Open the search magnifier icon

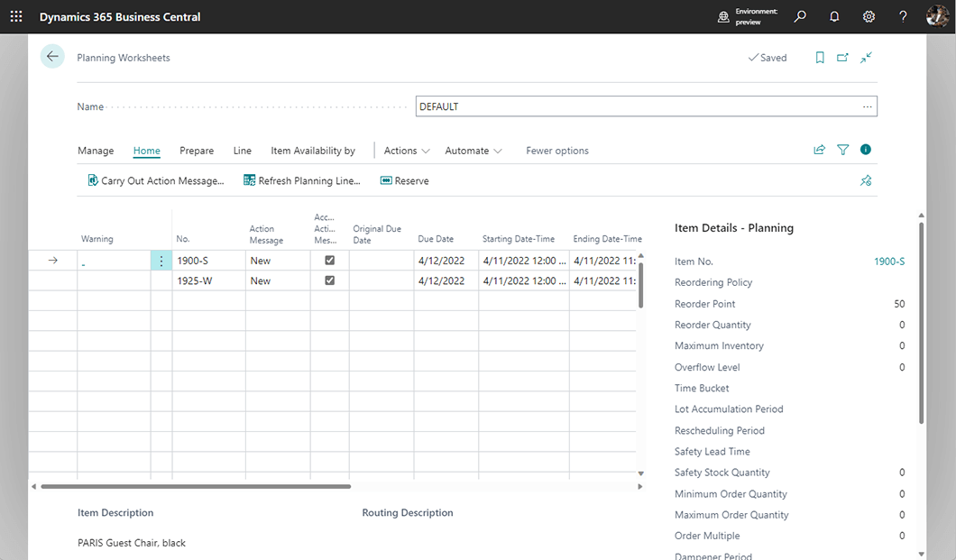800,17
